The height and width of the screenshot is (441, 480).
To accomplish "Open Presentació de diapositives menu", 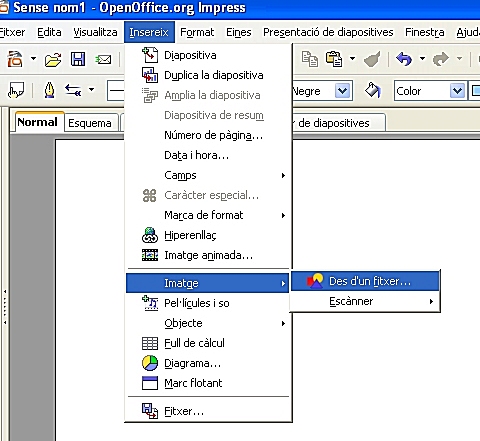I will 328,32.
